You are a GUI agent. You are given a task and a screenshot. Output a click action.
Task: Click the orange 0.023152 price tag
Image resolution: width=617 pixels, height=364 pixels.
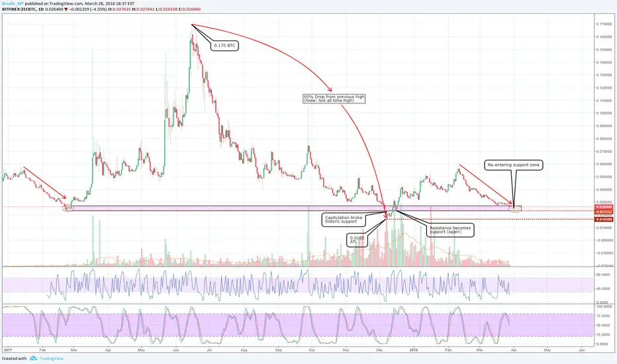click(604, 212)
